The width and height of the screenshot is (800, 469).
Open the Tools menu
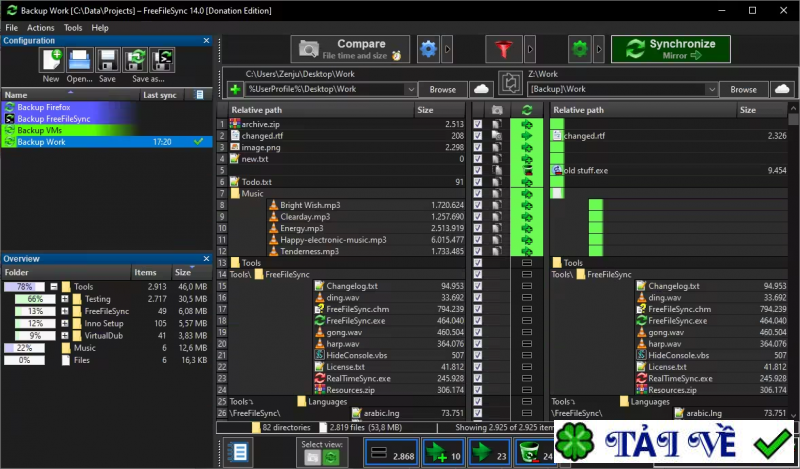click(73, 28)
